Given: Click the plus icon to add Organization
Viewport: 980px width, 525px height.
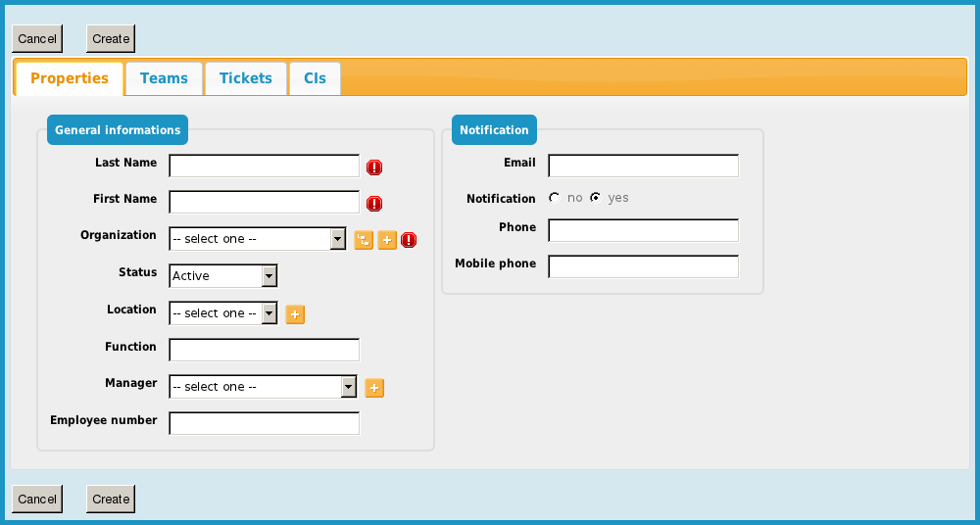Looking at the screenshot, I should tap(387, 240).
